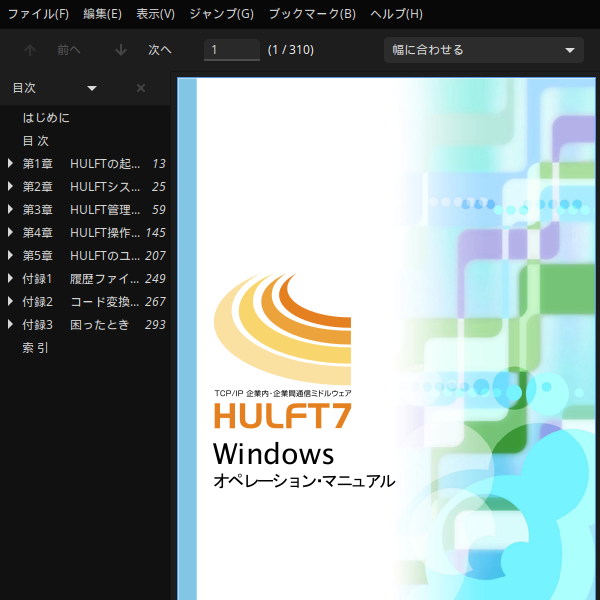Jump to 付録1 履歴ファイ... section

pos(81,279)
